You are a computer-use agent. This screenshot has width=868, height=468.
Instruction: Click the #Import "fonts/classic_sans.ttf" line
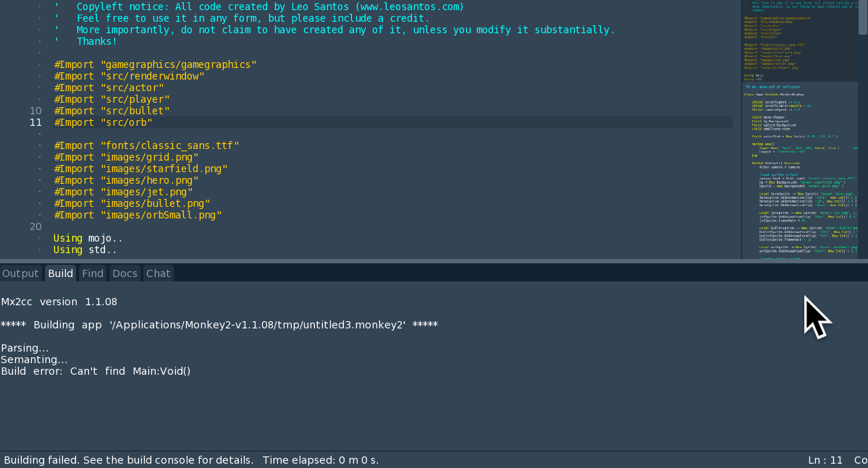tap(146, 145)
